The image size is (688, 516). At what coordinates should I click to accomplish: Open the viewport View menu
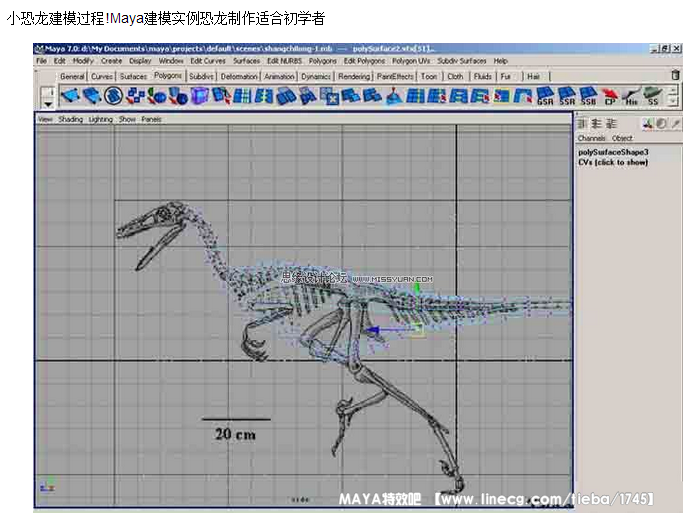click(45, 119)
